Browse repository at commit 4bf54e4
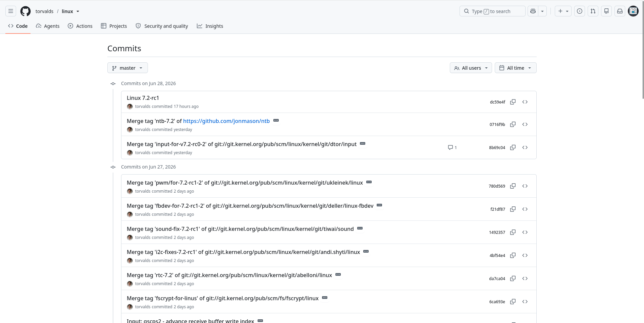 [525, 255]
